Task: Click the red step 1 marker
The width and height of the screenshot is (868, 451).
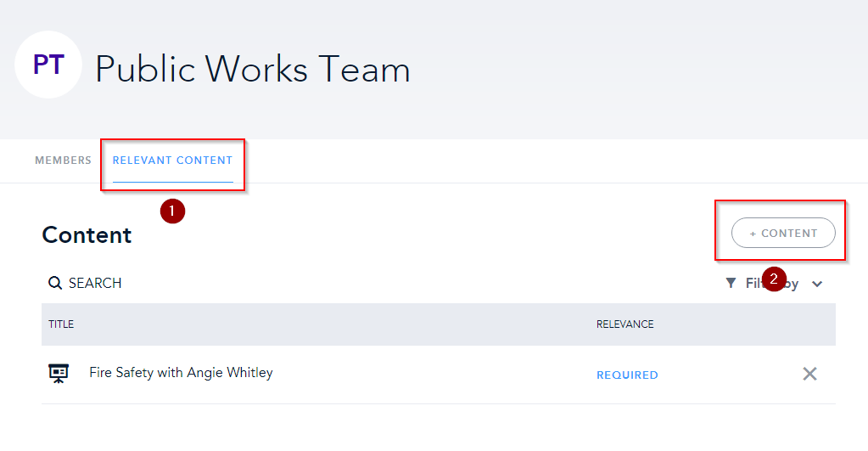Action: coord(173,211)
